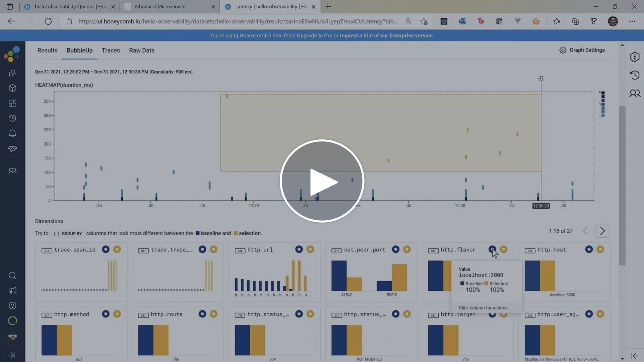Toggle baseline circle on net.peer.port

point(396,249)
